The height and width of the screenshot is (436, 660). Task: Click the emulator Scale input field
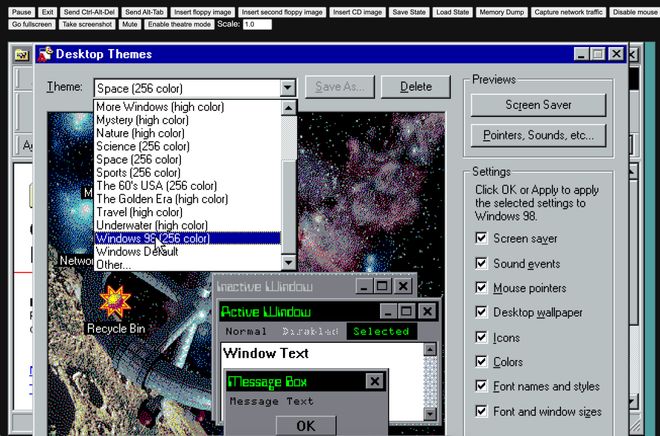pyautogui.click(x=257, y=24)
